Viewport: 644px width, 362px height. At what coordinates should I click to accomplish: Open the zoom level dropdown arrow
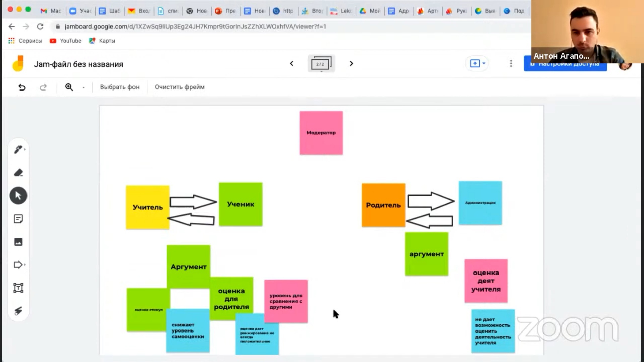[x=83, y=87]
